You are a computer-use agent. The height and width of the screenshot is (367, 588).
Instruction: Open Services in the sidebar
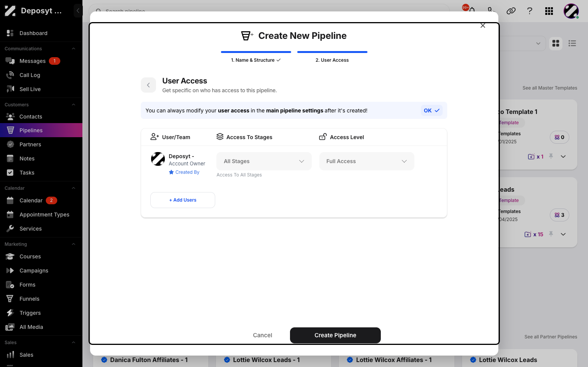(41, 229)
